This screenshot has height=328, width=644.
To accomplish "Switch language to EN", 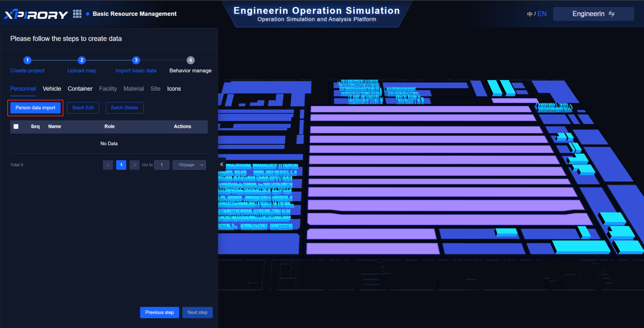I will [x=542, y=14].
